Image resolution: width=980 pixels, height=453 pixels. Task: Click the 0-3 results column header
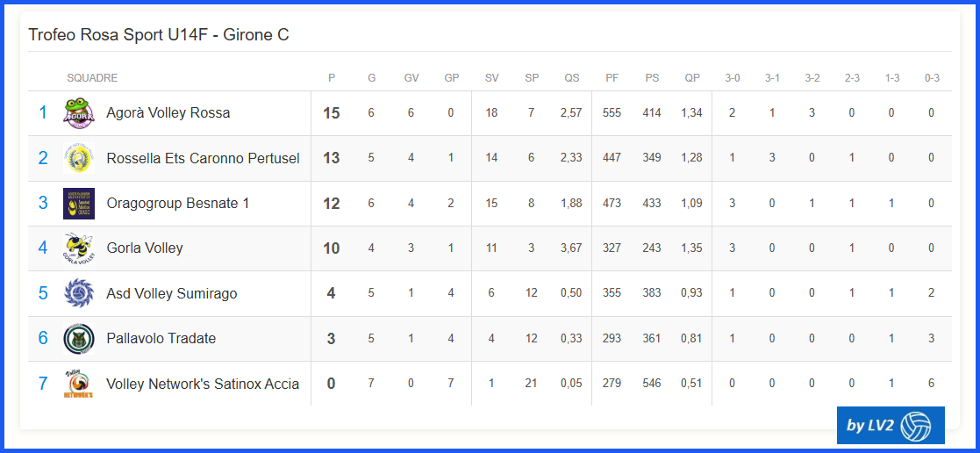(932, 78)
